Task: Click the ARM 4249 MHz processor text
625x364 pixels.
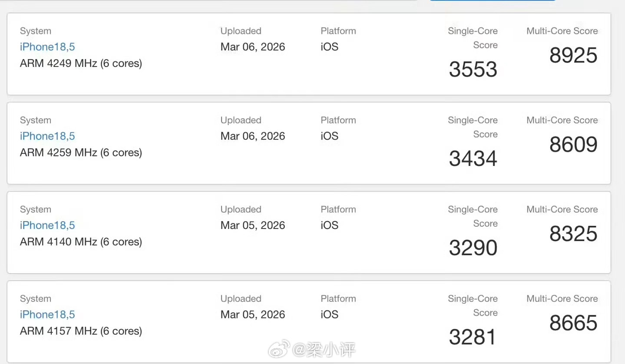Action: tap(81, 63)
